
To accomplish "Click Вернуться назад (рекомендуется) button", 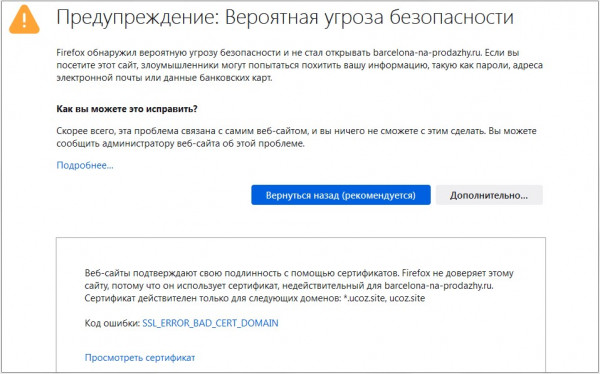I will 341,195.
